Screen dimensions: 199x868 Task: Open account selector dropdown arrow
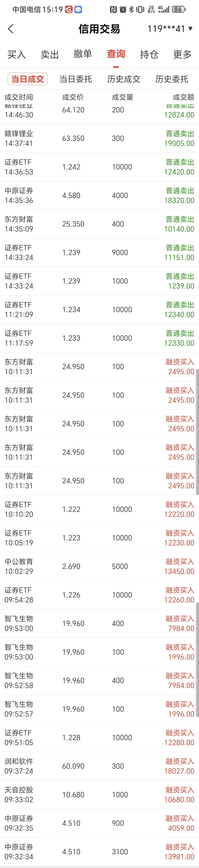point(191,29)
